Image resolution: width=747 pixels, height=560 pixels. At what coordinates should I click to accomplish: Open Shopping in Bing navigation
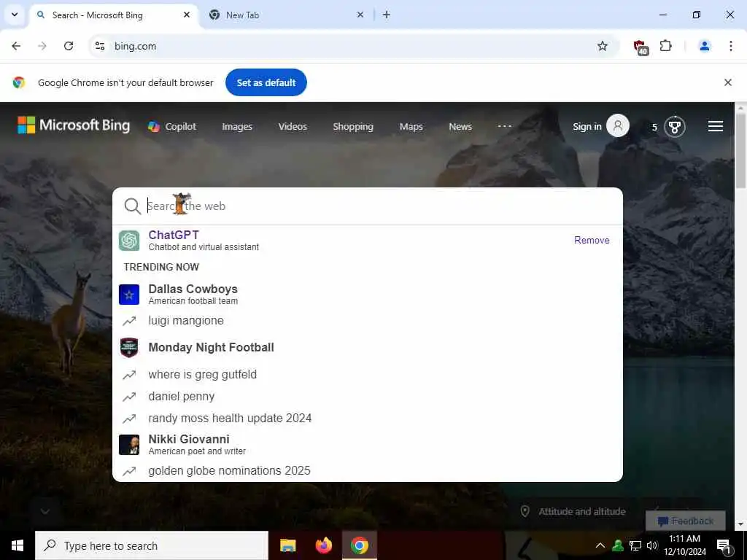click(x=353, y=127)
